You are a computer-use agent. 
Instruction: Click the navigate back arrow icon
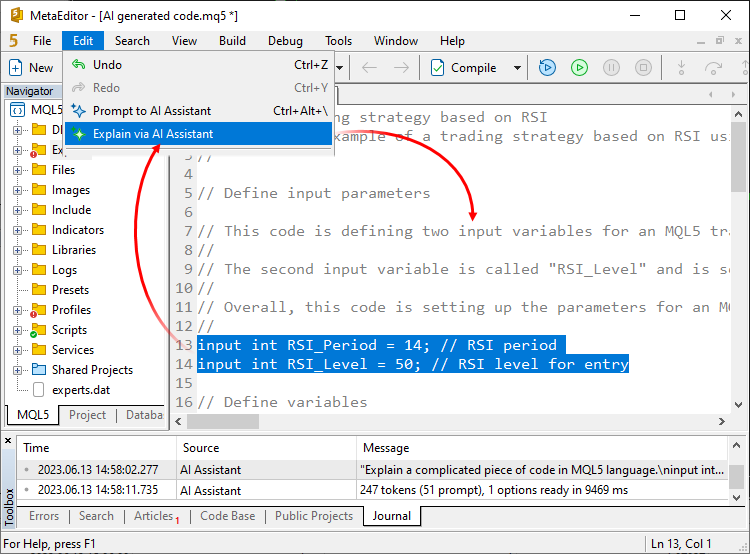[x=369, y=68]
